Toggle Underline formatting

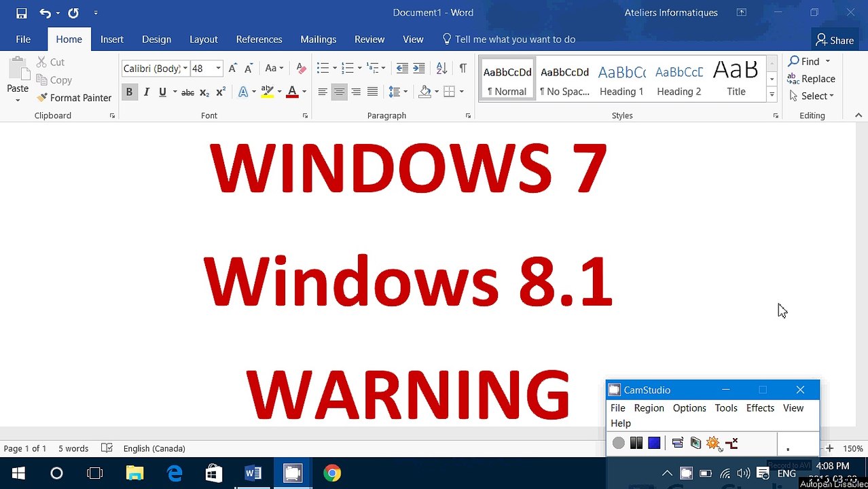[x=162, y=92]
